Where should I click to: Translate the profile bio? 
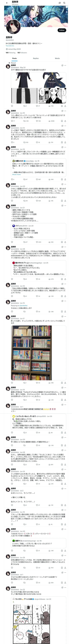10,46
